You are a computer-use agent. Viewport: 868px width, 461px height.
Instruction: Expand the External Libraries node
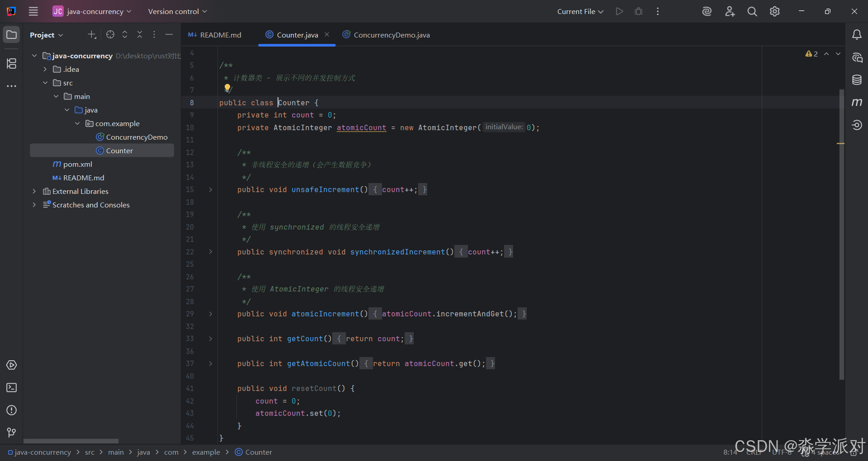point(34,191)
